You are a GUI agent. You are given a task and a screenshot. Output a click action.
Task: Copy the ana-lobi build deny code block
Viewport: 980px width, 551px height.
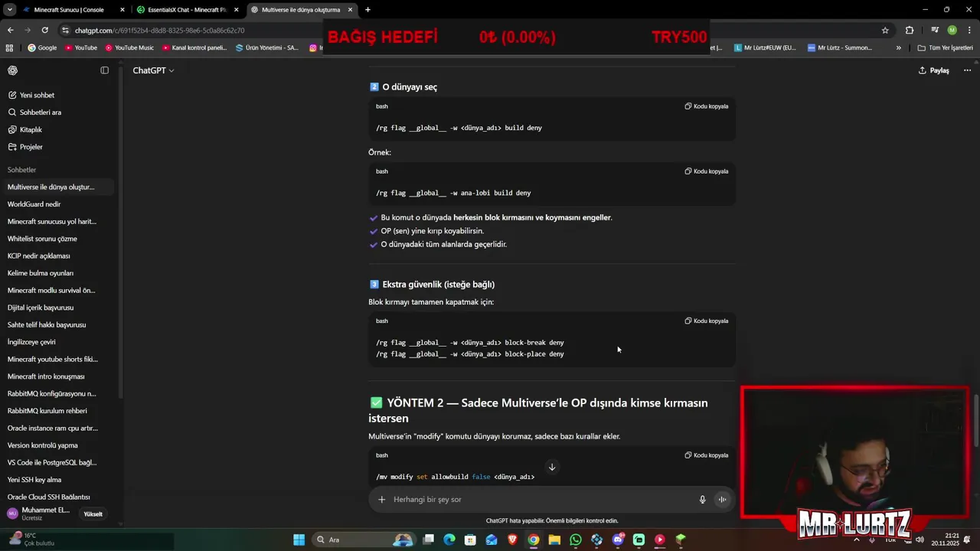(x=707, y=171)
